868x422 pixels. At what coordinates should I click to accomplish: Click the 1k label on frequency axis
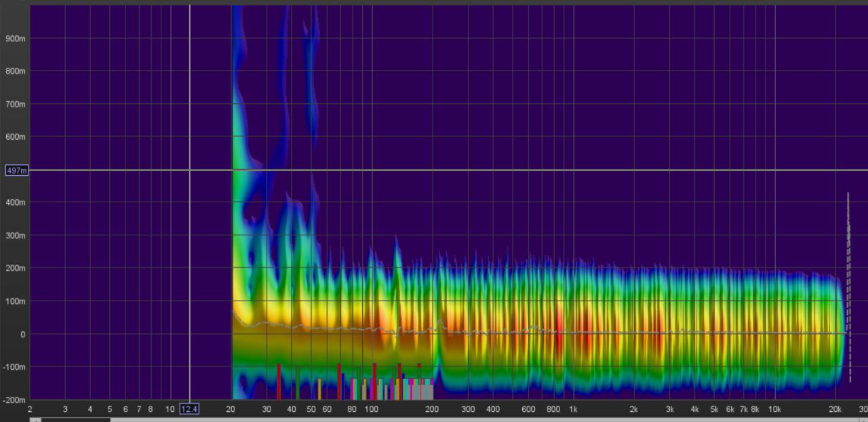point(573,409)
